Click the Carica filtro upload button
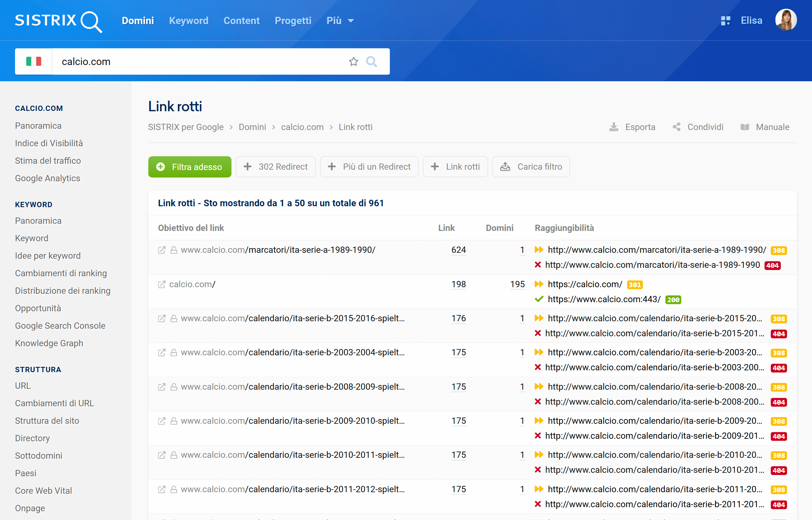The height and width of the screenshot is (520, 812). pos(531,167)
